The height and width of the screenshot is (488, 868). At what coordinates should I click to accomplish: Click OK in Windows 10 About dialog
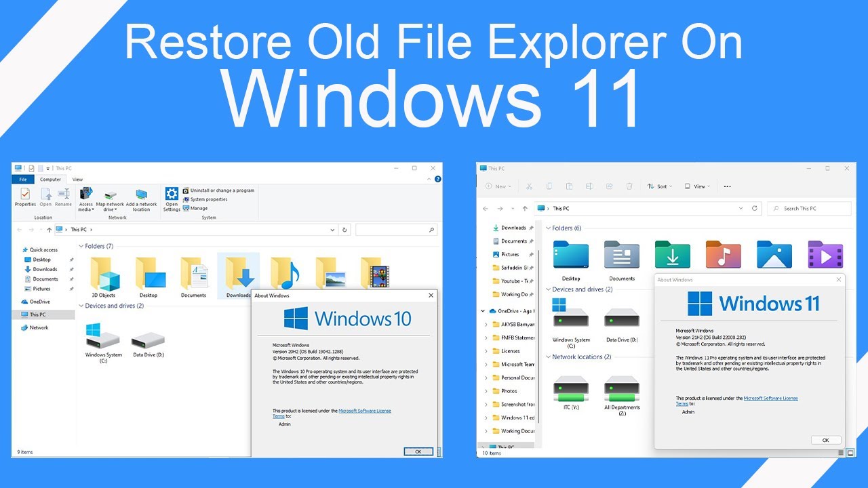click(x=418, y=451)
